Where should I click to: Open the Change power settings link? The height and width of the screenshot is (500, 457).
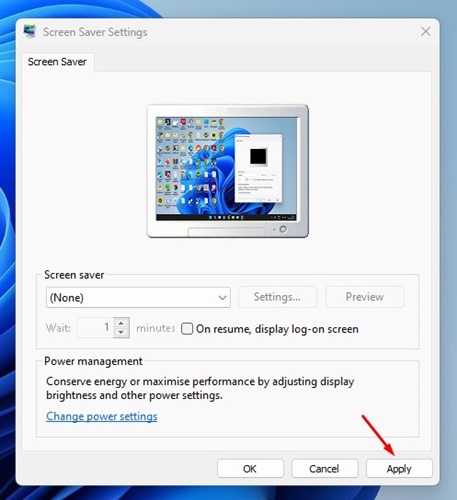102,416
